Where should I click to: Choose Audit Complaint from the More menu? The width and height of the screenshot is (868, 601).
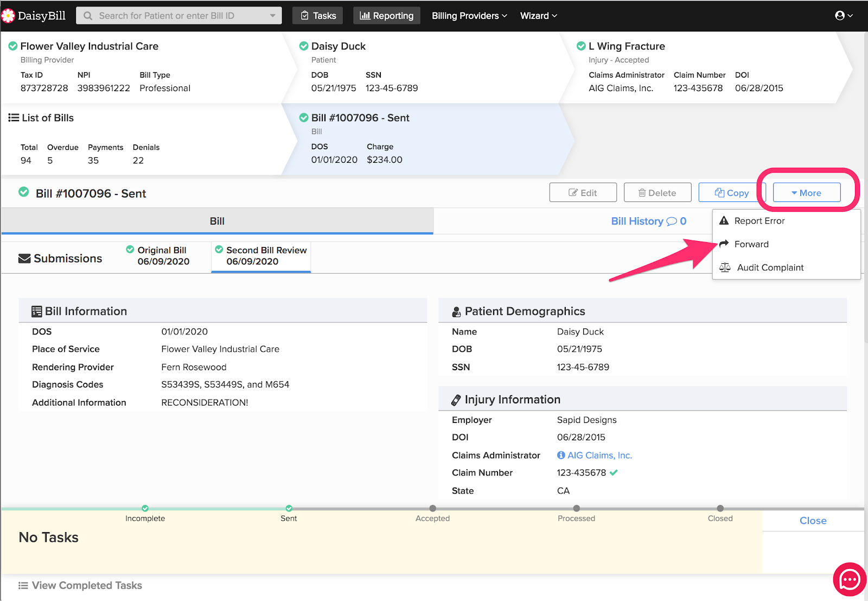point(786,267)
